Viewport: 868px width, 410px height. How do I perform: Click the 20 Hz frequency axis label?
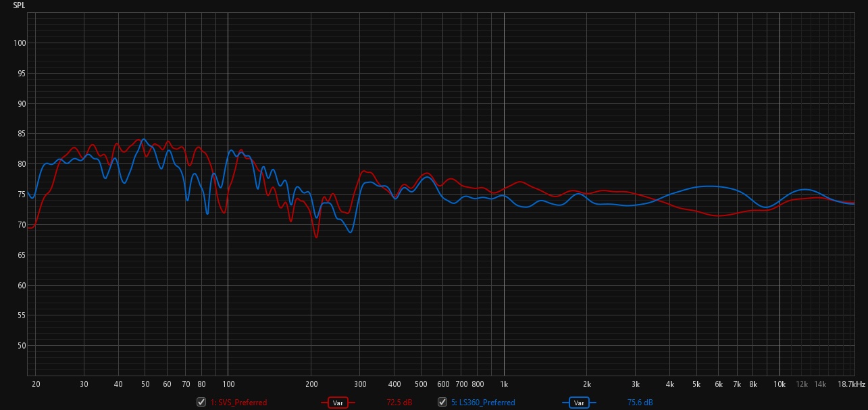point(36,384)
